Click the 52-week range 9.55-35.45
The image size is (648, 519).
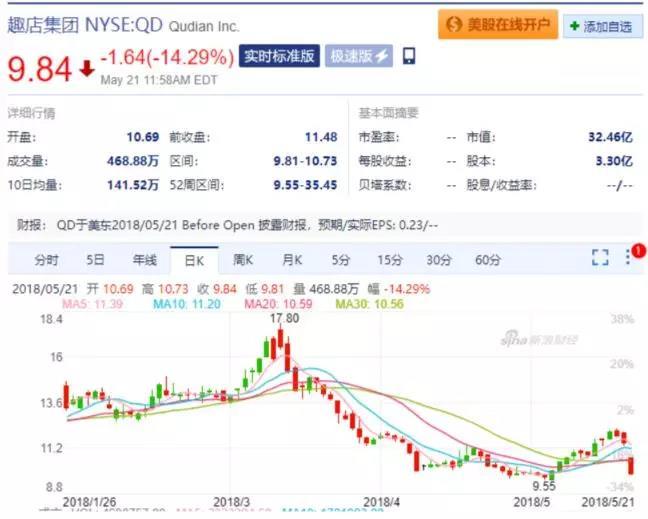point(305,185)
